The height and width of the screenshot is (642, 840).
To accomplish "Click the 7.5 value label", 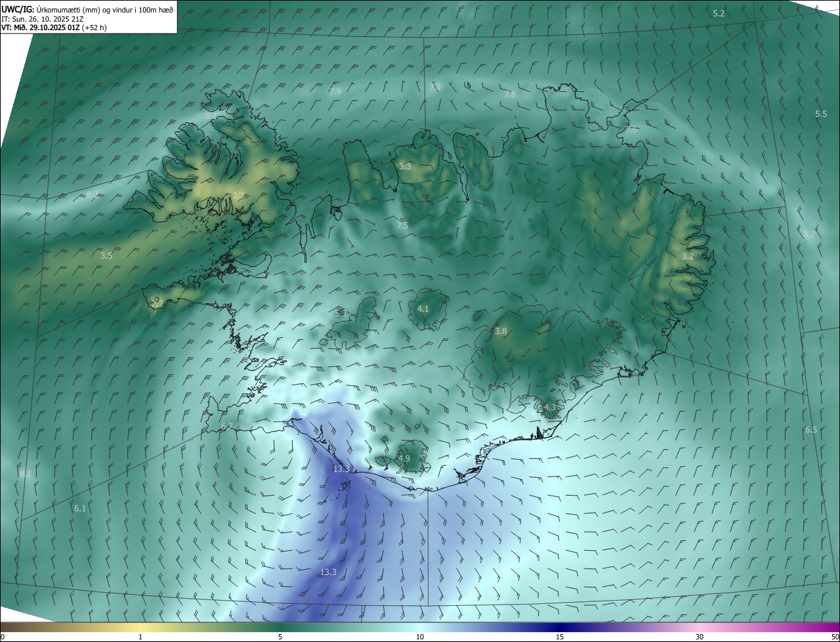I will point(402,226).
